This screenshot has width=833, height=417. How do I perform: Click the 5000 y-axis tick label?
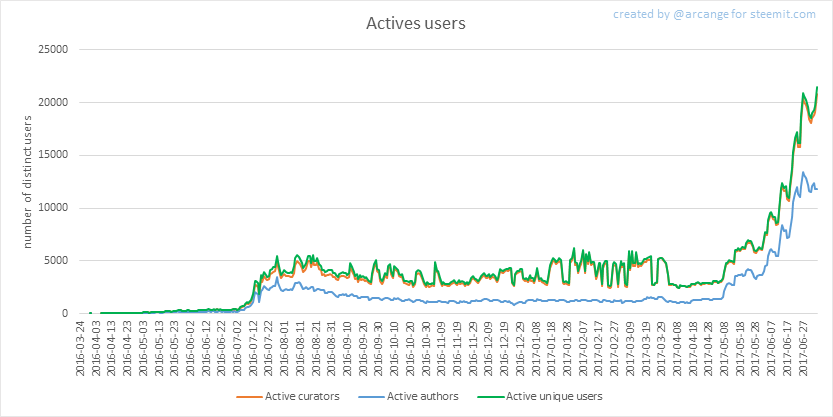(55, 261)
